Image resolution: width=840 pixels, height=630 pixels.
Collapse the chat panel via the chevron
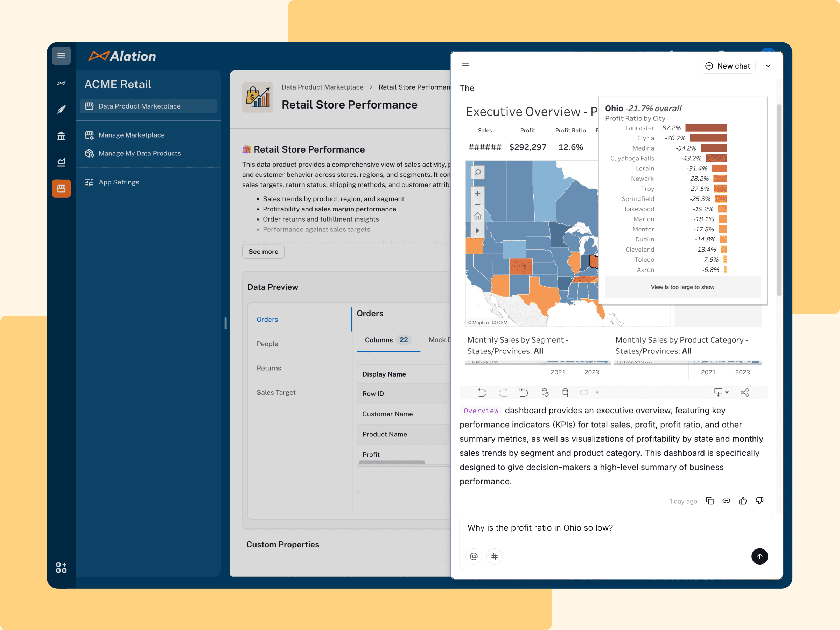click(x=768, y=66)
